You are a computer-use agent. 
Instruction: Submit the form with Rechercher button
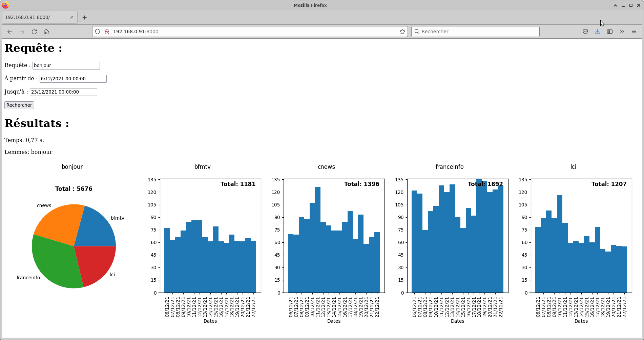click(19, 105)
